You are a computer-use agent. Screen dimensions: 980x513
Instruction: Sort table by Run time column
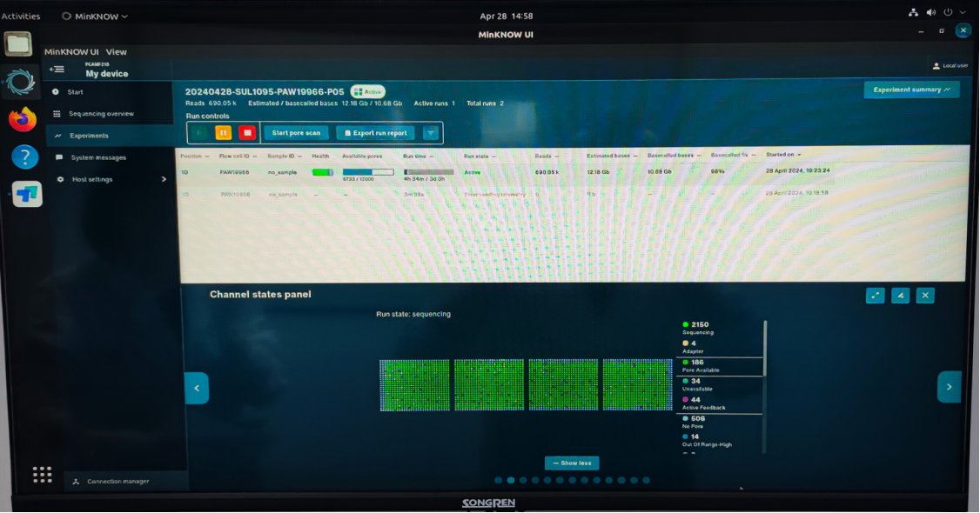pyautogui.click(x=418, y=156)
